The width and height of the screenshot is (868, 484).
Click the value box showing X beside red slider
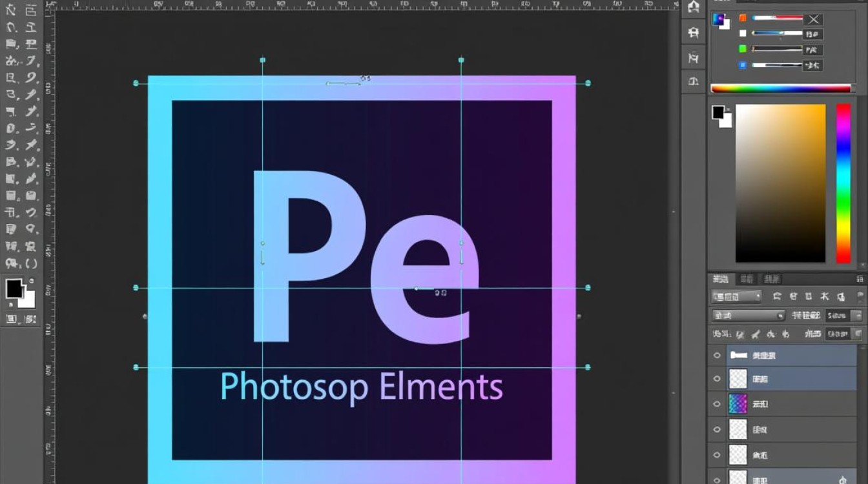tap(813, 19)
